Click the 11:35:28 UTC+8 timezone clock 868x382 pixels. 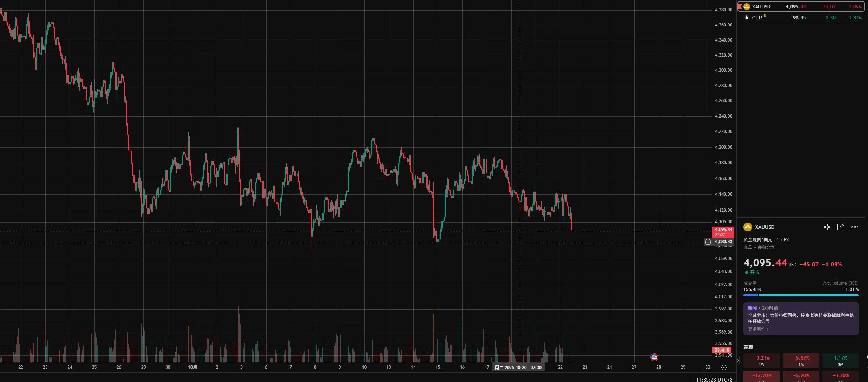tap(714, 379)
